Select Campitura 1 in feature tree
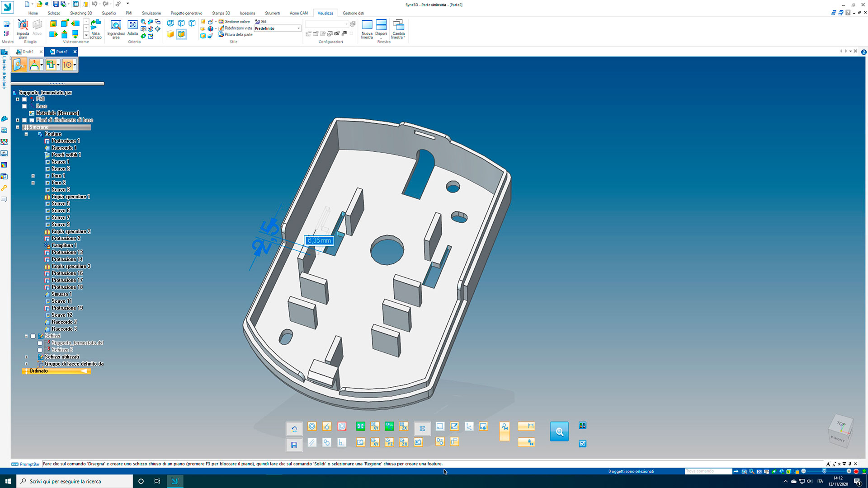Viewport: 868px width, 488px height. tap(64, 245)
